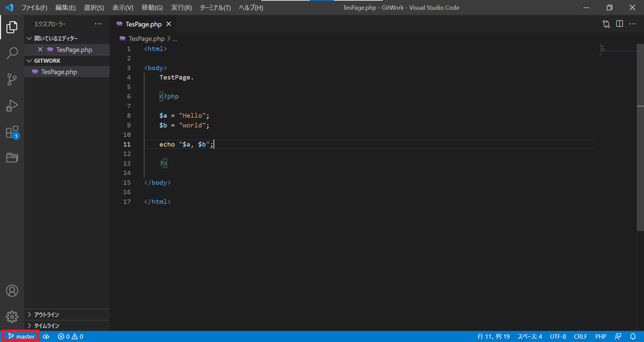Open the Extensions view with badge
The width and height of the screenshot is (644, 342).
(12, 132)
